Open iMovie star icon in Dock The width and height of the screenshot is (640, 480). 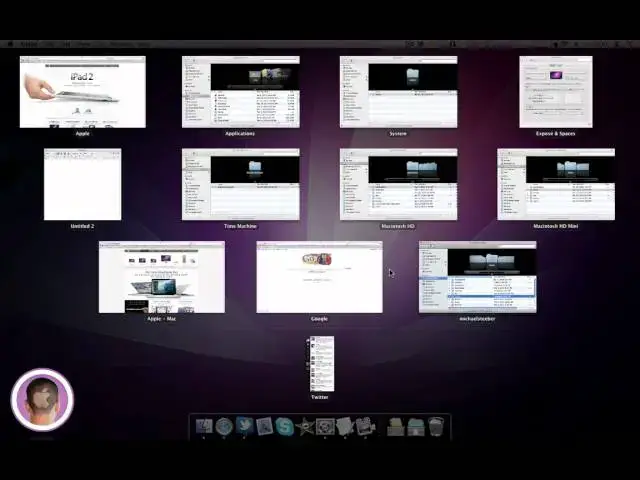click(x=304, y=427)
